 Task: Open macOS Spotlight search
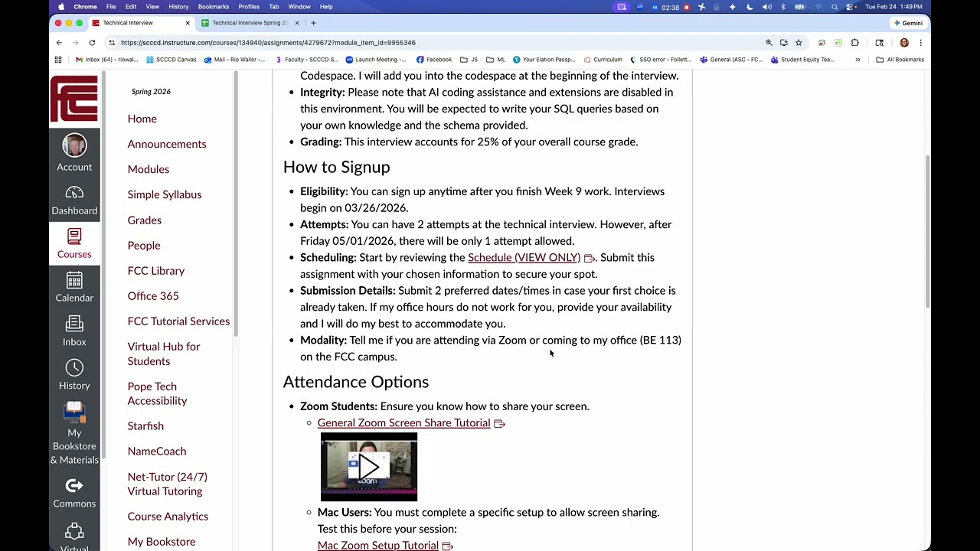[835, 7]
